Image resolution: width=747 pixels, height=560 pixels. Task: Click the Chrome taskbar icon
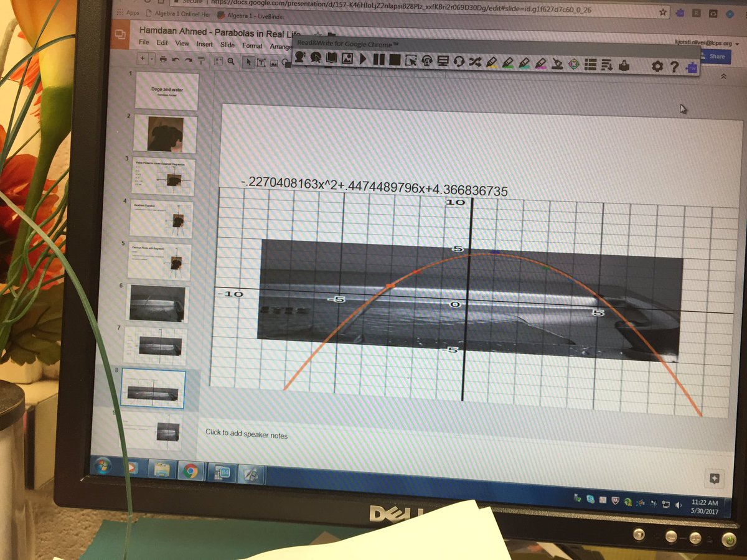coord(189,471)
